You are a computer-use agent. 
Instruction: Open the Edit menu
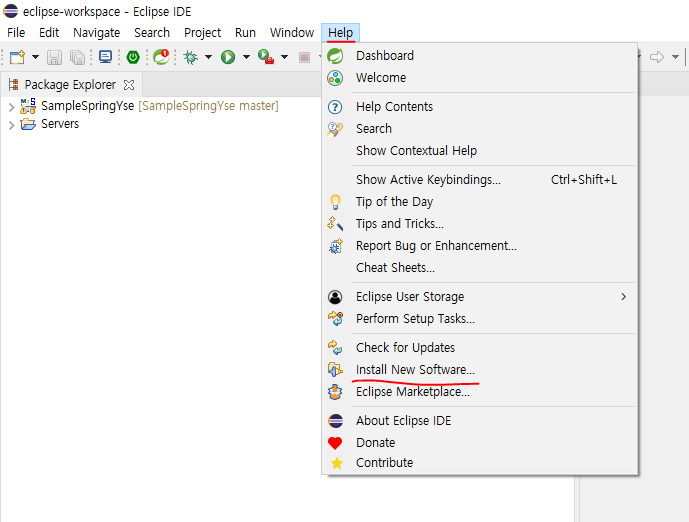tap(49, 33)
